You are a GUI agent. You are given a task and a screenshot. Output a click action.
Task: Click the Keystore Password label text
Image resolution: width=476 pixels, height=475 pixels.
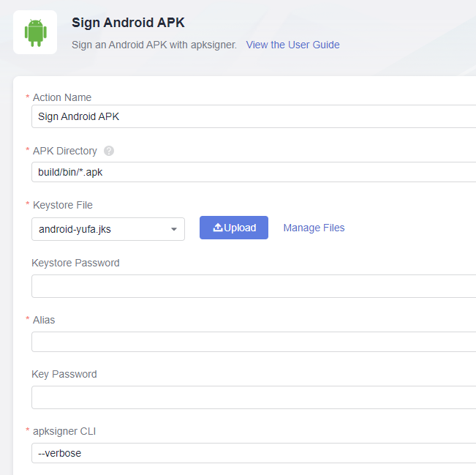(75, 263)
